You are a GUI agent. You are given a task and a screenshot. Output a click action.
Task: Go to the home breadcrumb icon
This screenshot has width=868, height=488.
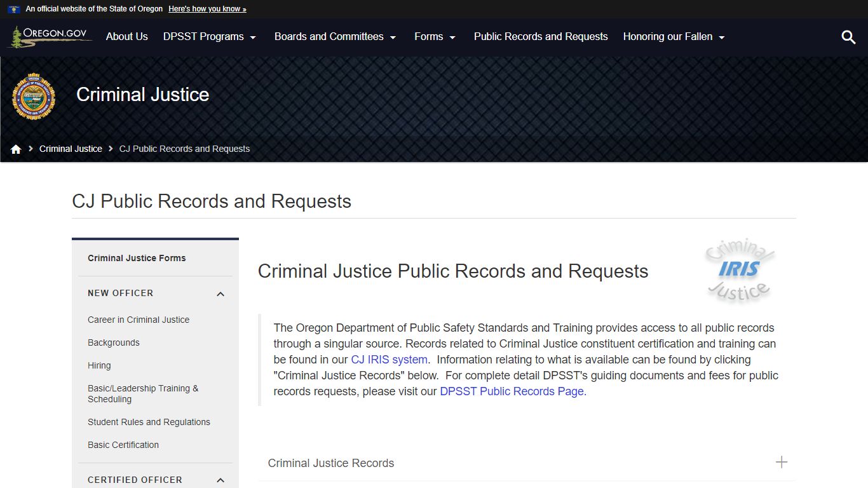[x=16, y=149]
